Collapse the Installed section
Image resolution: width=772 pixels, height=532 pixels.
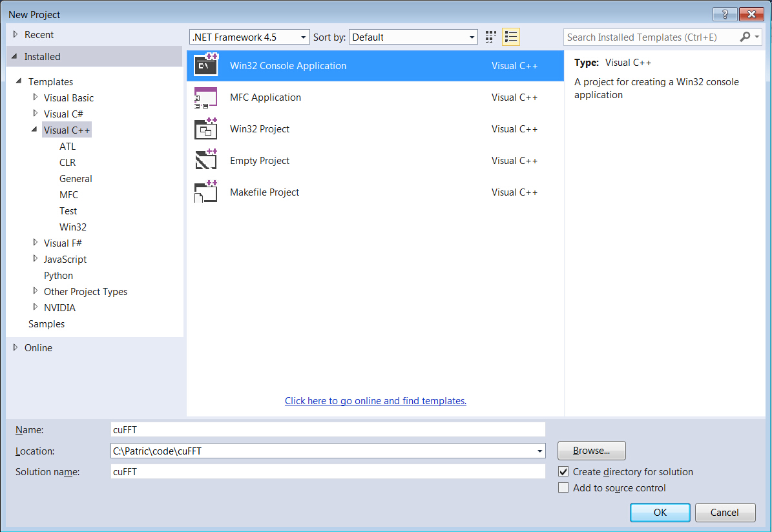point(15,56)
